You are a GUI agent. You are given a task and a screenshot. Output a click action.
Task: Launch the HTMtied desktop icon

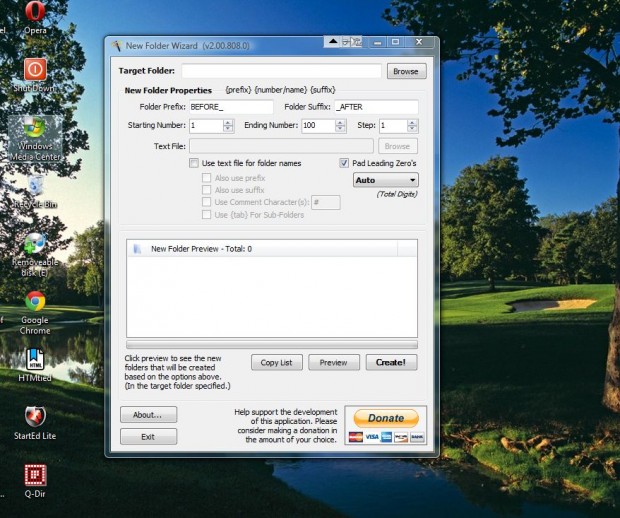coord(35,358)
